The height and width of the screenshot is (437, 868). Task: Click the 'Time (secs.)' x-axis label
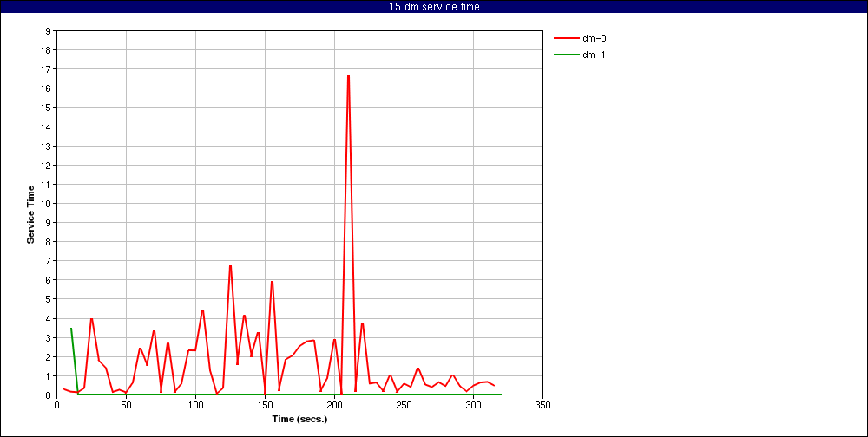[x=299, y=419]
